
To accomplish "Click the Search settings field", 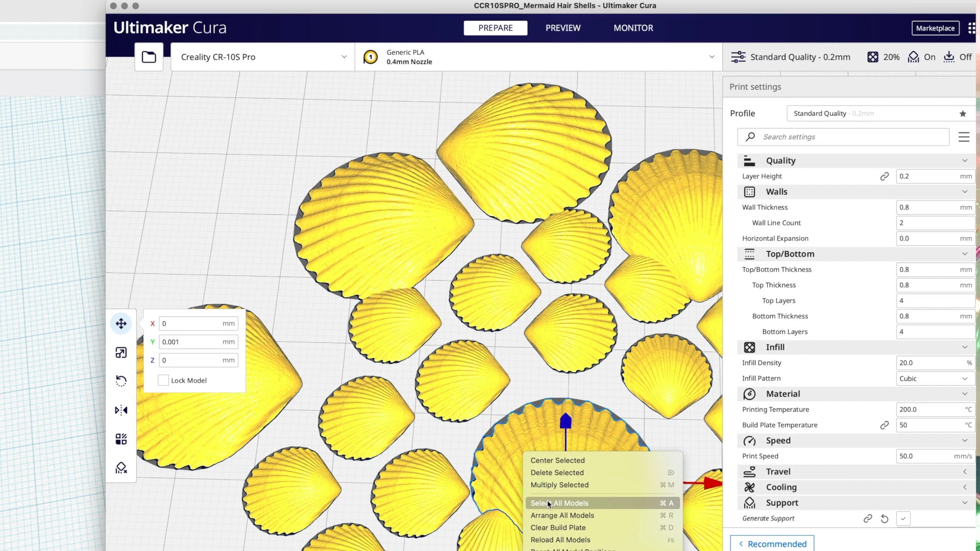I will tap(843, 137).
